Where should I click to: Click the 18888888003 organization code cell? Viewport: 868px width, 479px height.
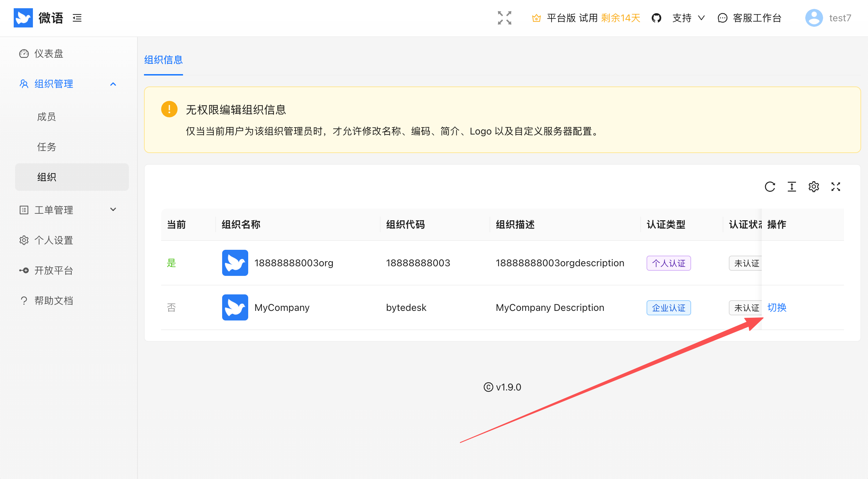(x=418, y=263)
